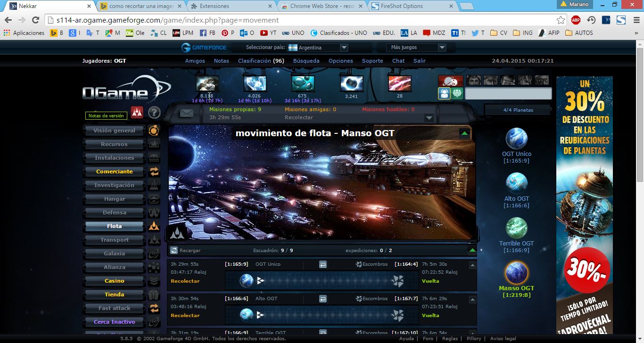Click the red fleet emblem beside Notas de versión
The width and height of the screenshot is (644, 343).
[x=137, y=113]
